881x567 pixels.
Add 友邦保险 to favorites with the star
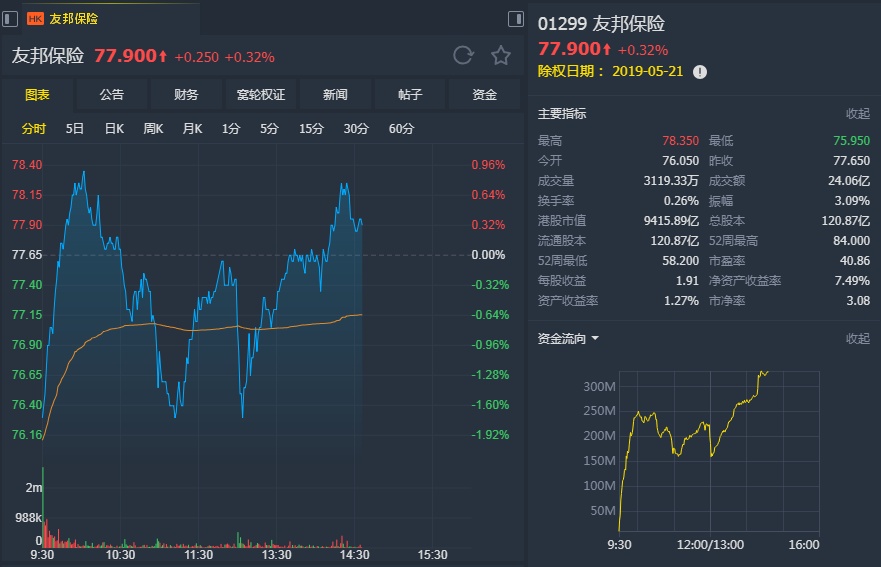(x=500, y=56)
